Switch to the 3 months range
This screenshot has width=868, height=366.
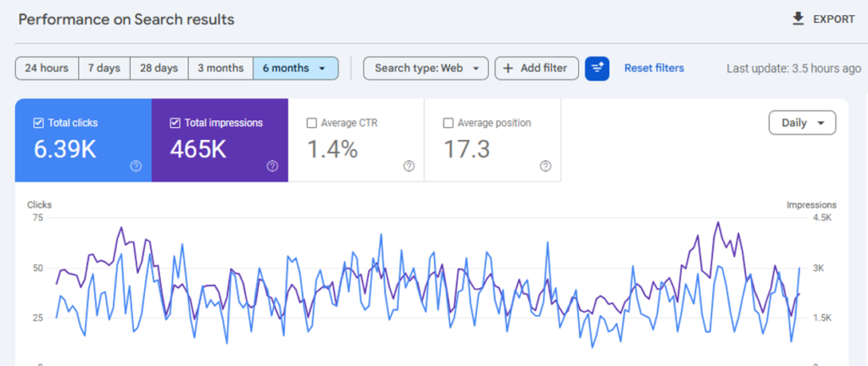click(220, 69)
